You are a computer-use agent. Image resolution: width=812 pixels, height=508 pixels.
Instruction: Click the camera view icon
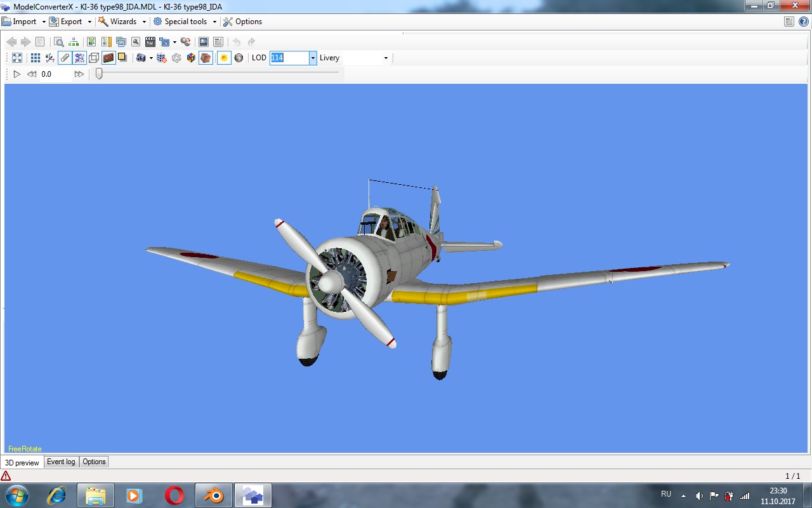[141, 58]
